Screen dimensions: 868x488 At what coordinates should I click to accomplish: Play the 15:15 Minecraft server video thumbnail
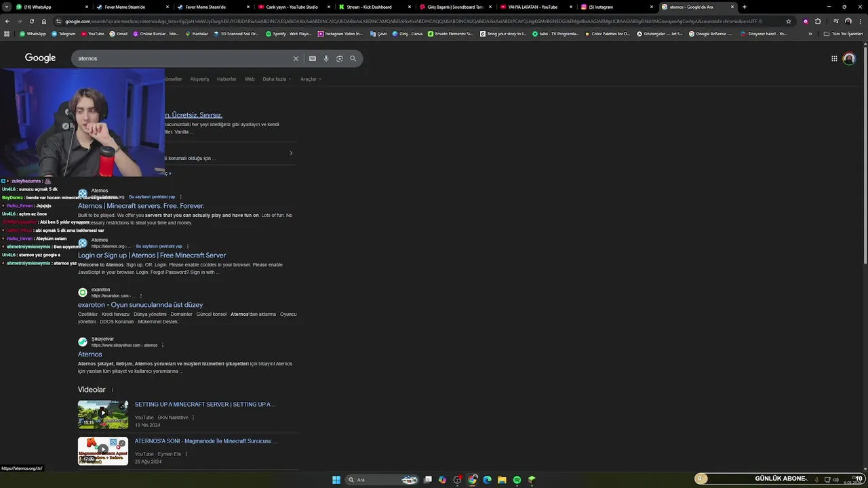click(103, 415)
